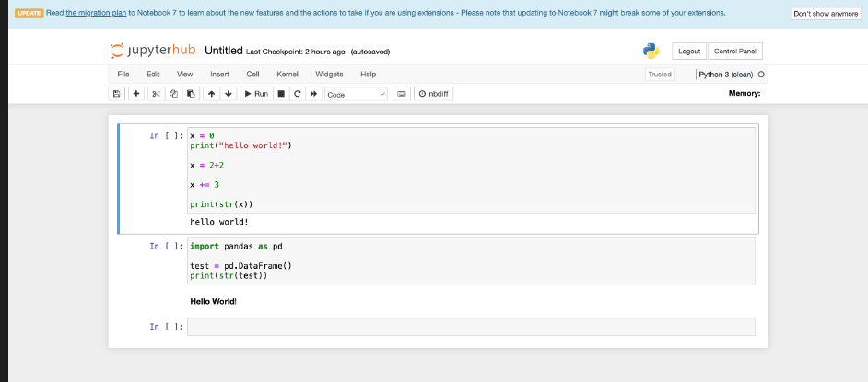The width and height of the screenshot is (868, 382).
Task: Copy selected cells icon
Action: [173, 94]
